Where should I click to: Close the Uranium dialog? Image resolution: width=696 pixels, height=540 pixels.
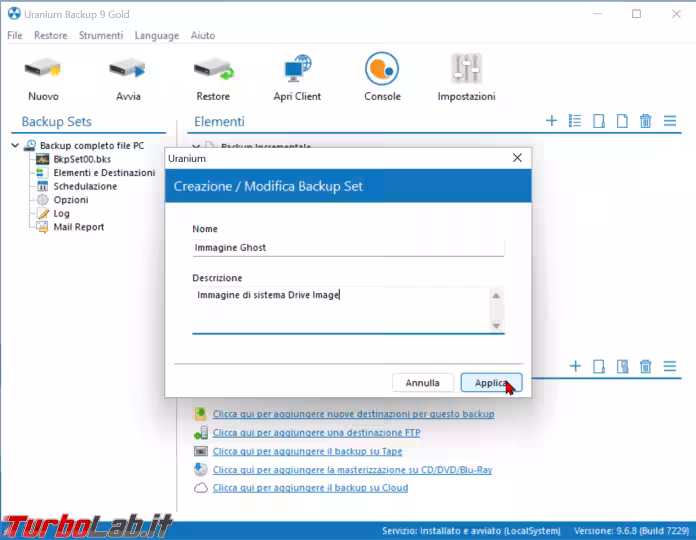tap(517, 158)
